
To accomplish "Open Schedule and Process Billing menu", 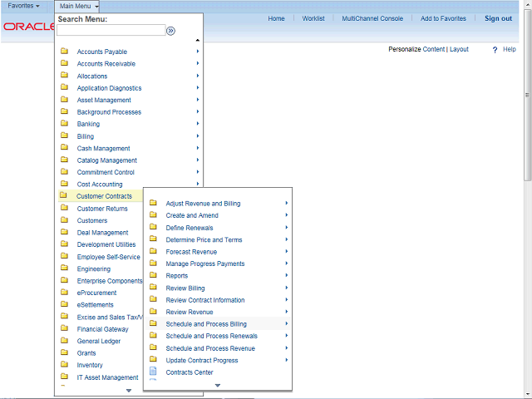I will coord(206,324).
